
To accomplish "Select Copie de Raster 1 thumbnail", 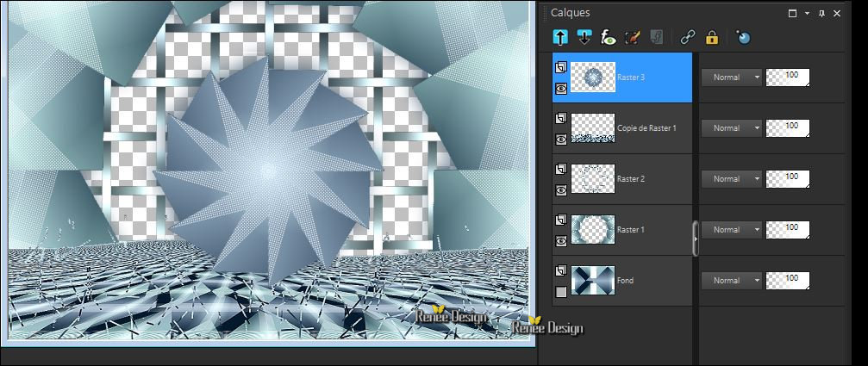I will click(x=593, y=128).
